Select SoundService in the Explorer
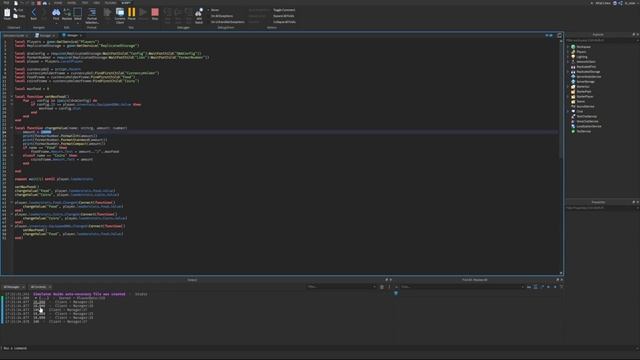This screenshot has width=640, height=360. tap(585, 107)
